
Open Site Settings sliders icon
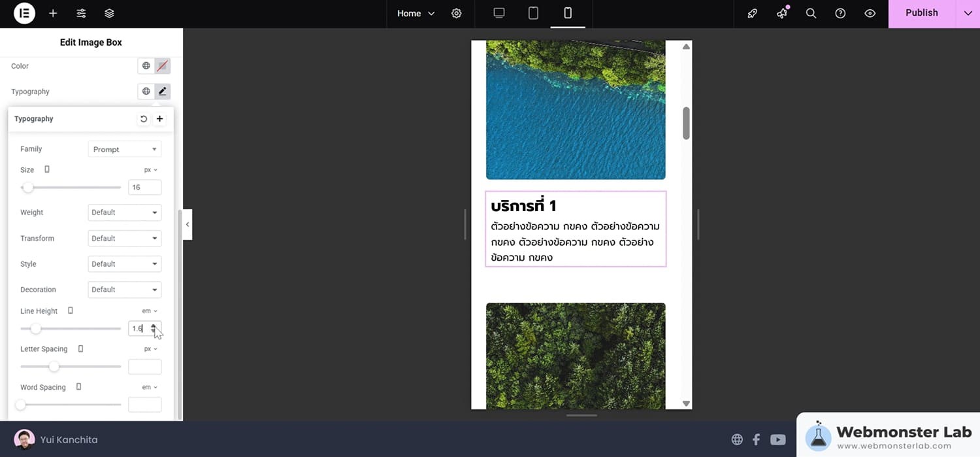[x=81, y=14]
